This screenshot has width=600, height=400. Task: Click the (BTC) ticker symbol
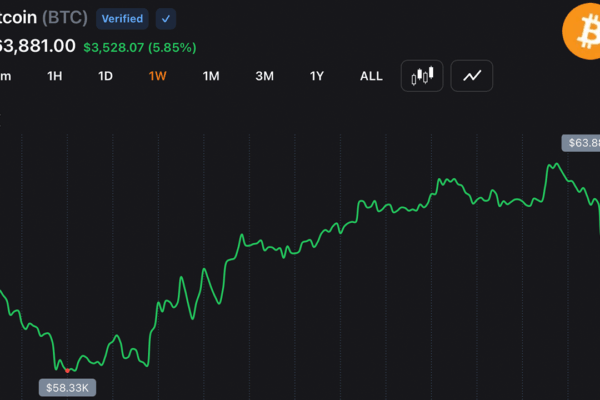[65, 18]
